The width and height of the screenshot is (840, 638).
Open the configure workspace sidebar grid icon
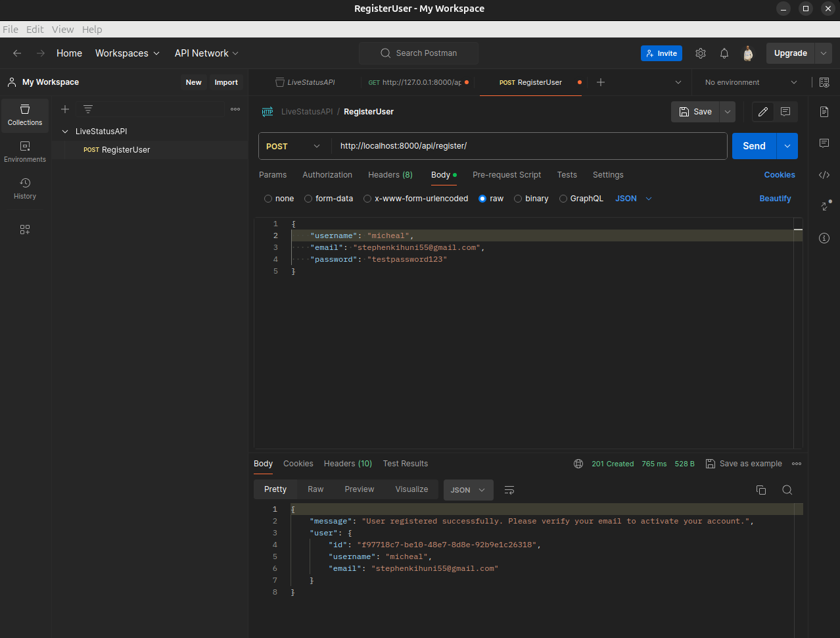[x=25, y=230]
